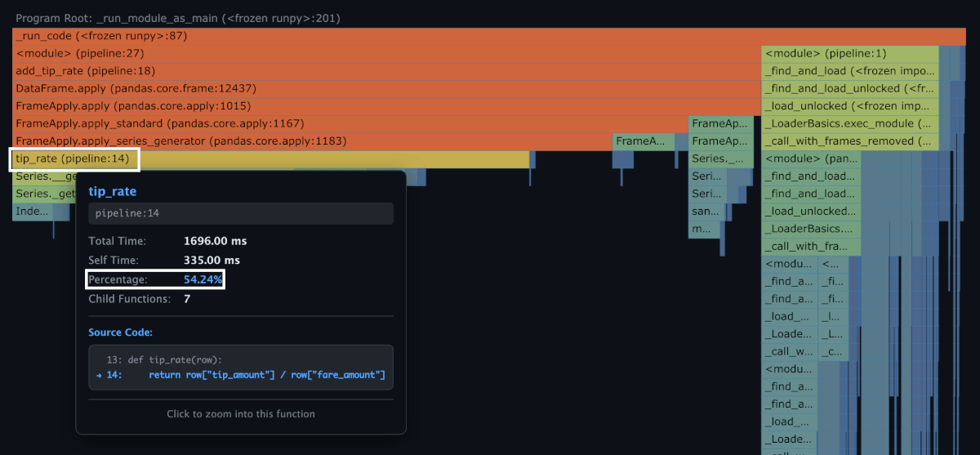Select the narrow "_l..." frame
Image resolution: width=980 pixels, height=455 pixels.
coord(833,316)
